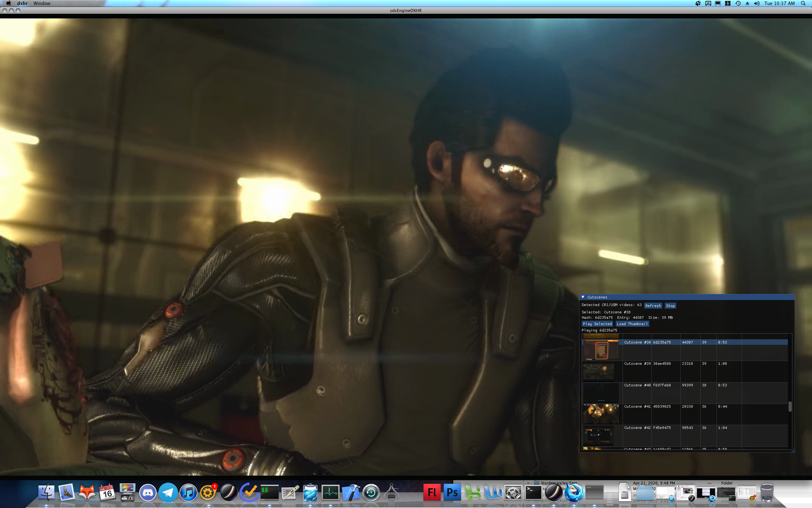
Task: Click hash cell "45839025"
Action: point(662,406)
